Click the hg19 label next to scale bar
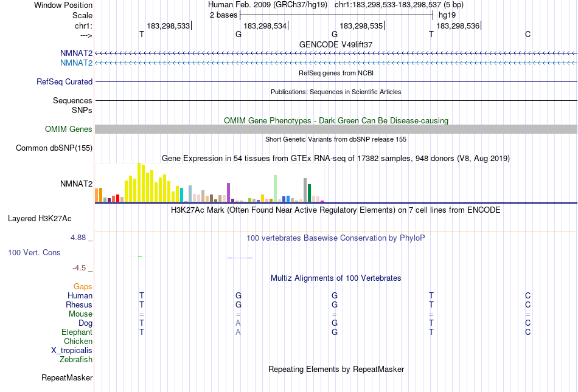Image resolution: width=578 pixels, height=392 pixels. [447, 15]
